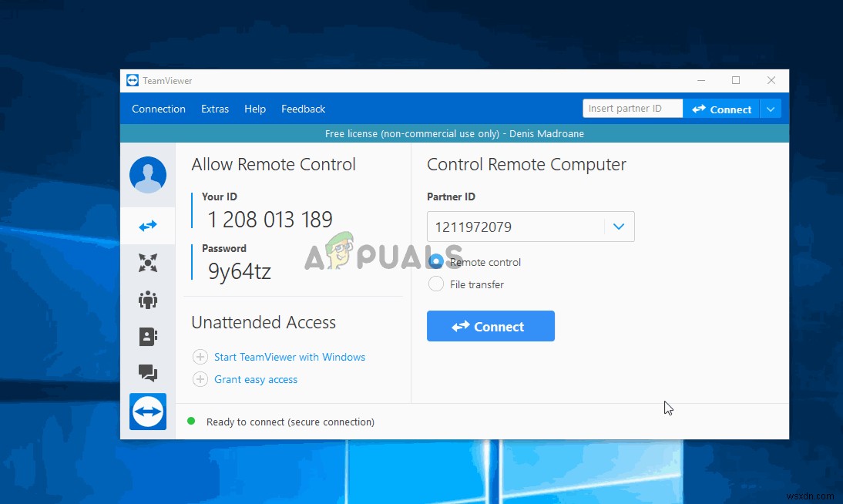Click the Unattended Access heading
The width and height of the screenshot is (843, 504).
[x=264, y=322]
